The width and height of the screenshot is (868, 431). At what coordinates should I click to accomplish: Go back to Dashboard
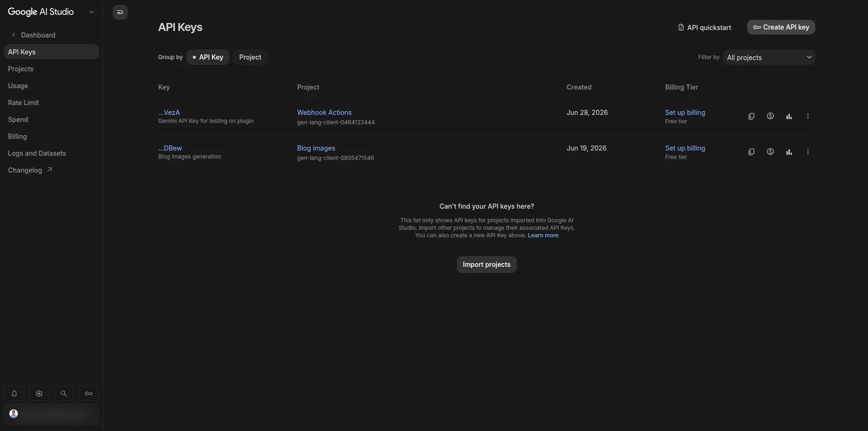click(33, 35)
